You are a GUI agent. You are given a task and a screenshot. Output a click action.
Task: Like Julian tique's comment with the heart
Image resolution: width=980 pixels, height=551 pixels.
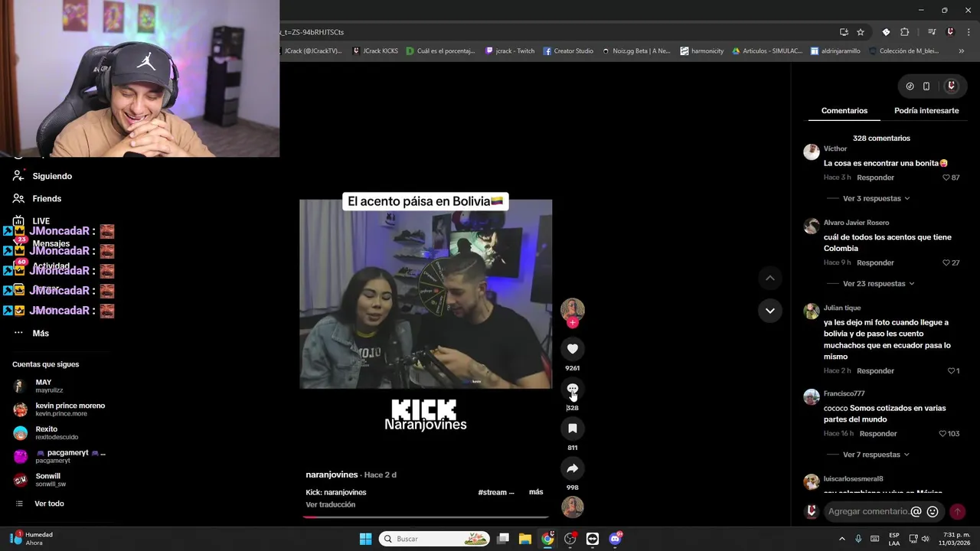pos(951,371)
